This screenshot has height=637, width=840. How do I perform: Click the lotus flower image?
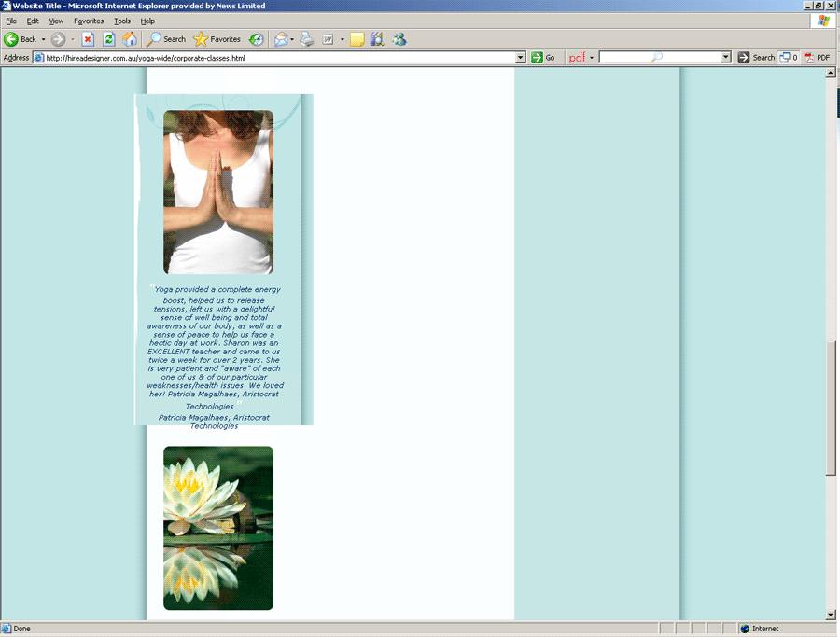(218, 528)
